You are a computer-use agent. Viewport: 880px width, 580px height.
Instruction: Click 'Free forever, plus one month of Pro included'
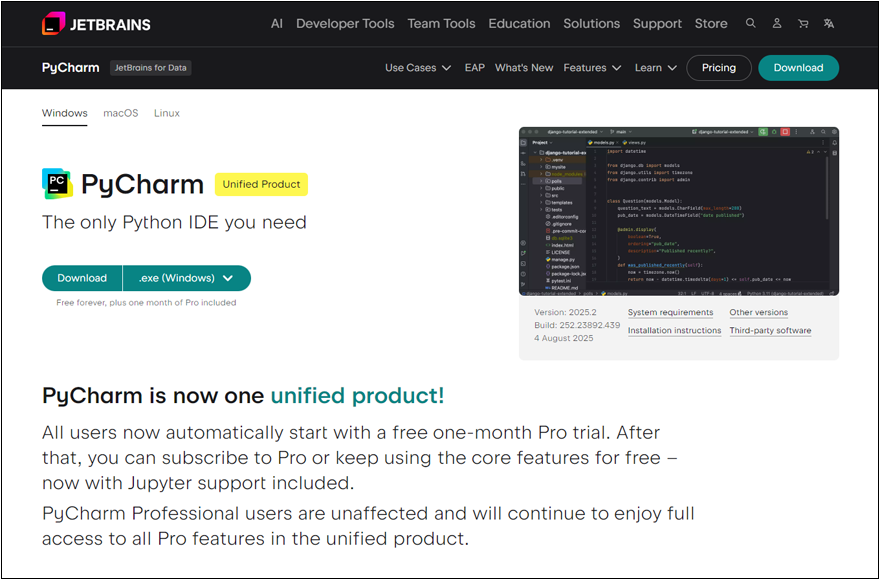146,303
